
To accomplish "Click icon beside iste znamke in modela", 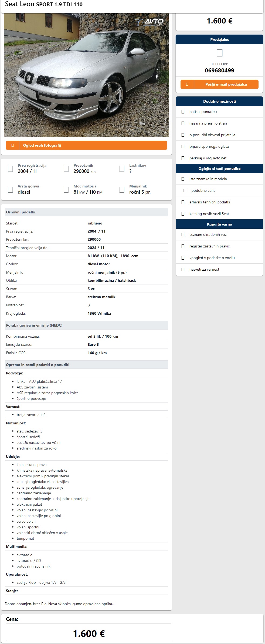I will (x=183, y=179).
